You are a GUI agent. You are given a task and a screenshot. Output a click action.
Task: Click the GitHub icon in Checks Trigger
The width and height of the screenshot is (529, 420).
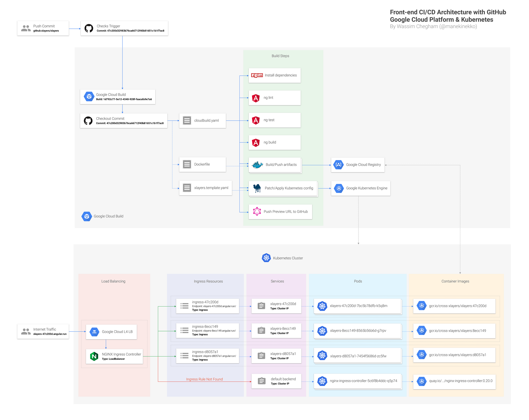pos(89,28)
